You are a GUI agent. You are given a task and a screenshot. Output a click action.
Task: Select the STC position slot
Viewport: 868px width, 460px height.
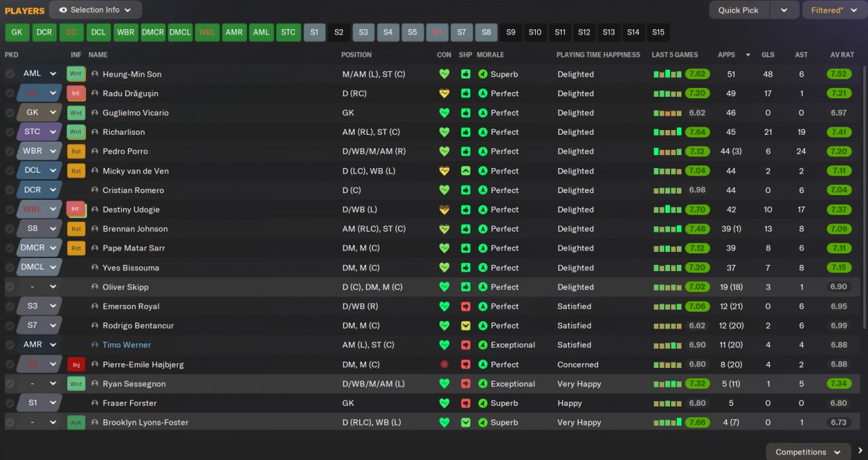pos(288,33)
